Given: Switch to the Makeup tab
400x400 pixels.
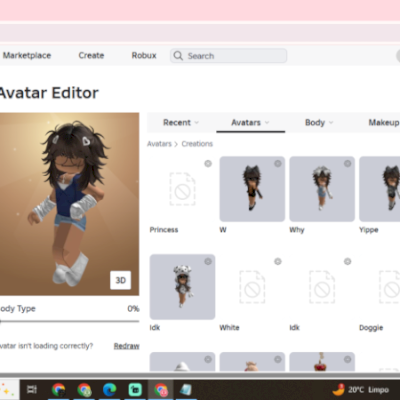Looking at the screenshot, I should pyautogui.click(x=383, y=123).
